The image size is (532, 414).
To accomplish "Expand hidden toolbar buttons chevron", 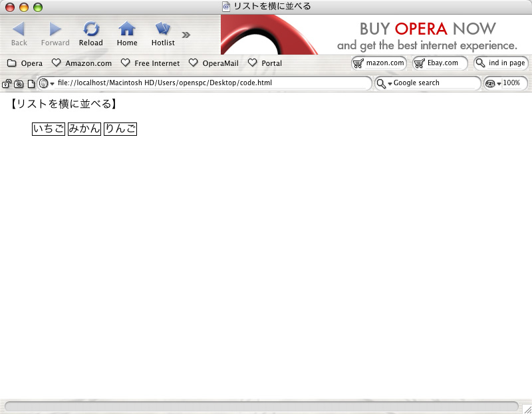I will click(186, 35).
